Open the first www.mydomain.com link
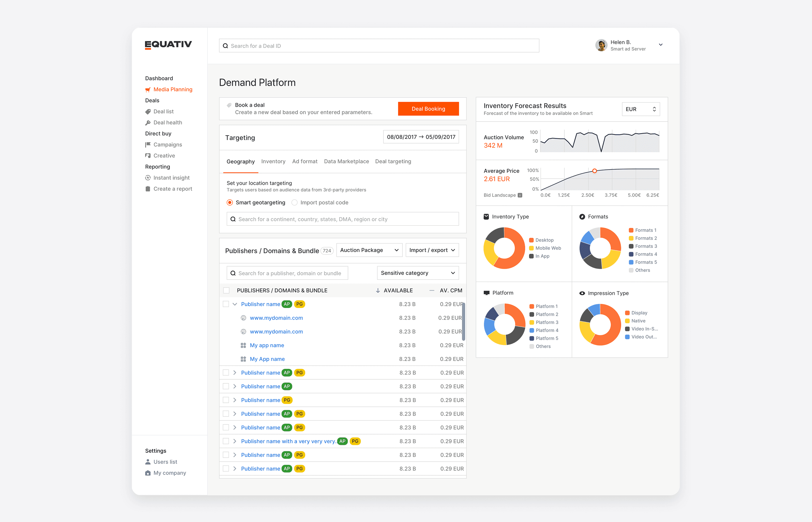The width and height of the screenshot is (812, 522). pos(276,318)
